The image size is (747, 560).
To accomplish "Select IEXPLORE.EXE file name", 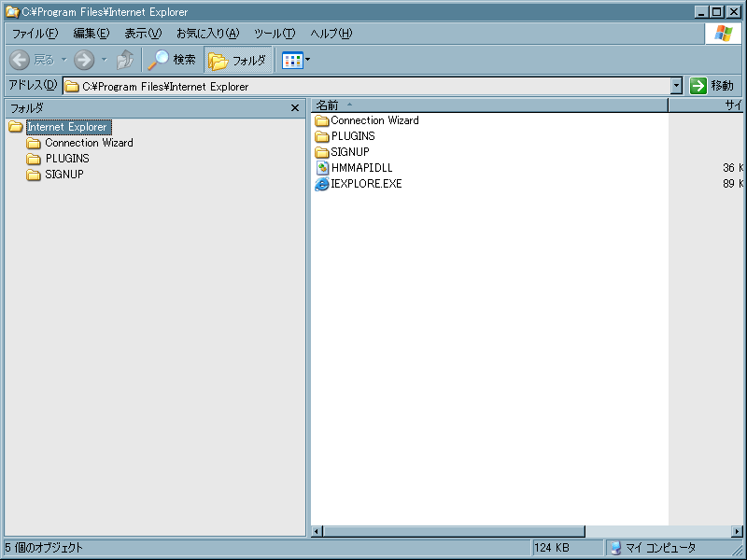I will tap(366, 184).
